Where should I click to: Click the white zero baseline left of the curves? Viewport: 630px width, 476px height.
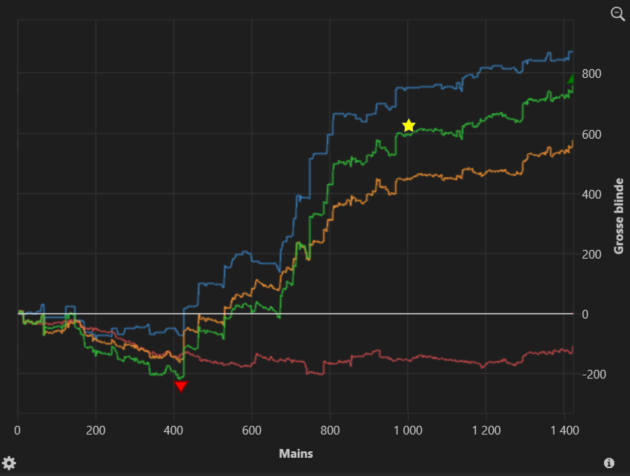tap(10, 314)
